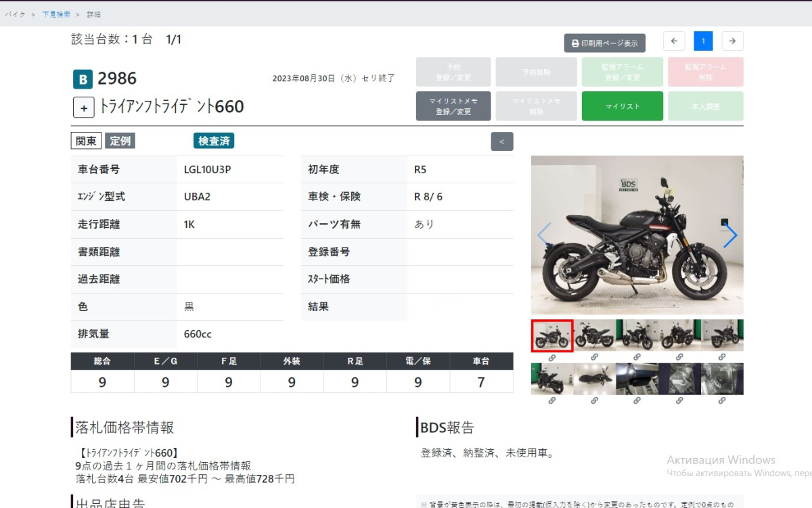The image size is (812, 508).
Task: Click link icon under fourth bottom-row thumbnail
Action: click(x=679, y=400)
